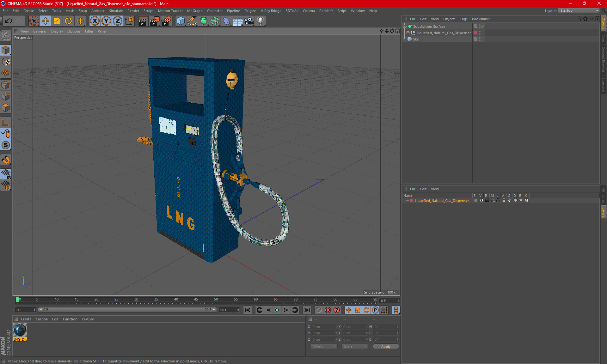Image resolution: width=607 pixels, height=364 pixels.
Task: Switch to Points mode
Action: (6, 85)
